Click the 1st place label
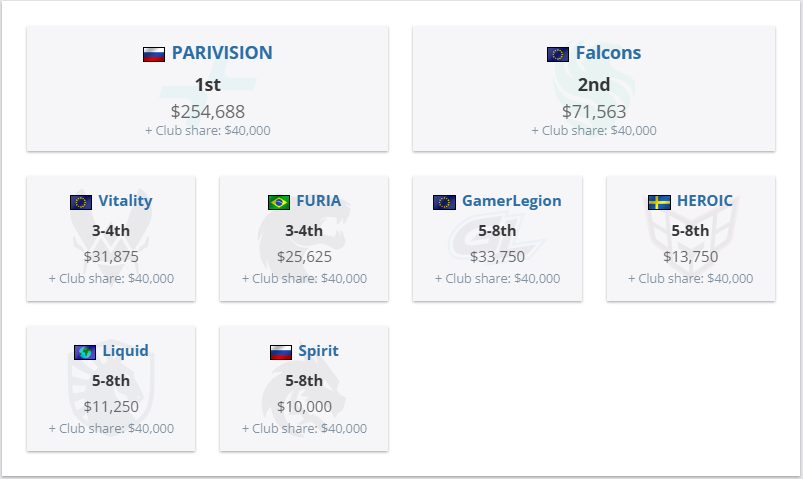This screenshot has width=803, height=479. 207,85
